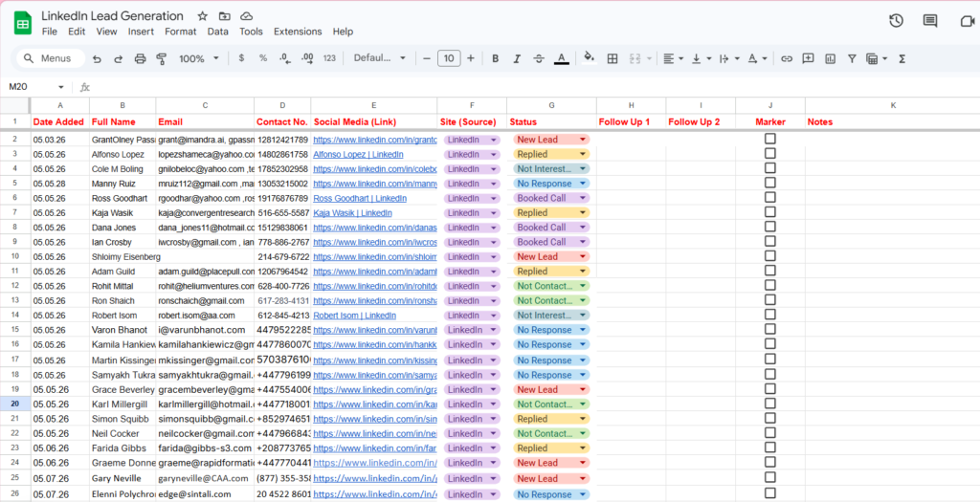Click the Merge cells icon
Viewport: 980px width, 502px height.
coord(635,58)
